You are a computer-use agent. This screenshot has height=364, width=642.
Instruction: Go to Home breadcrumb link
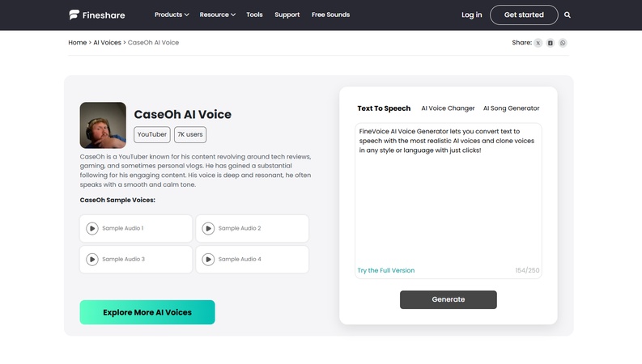[78, 43]
